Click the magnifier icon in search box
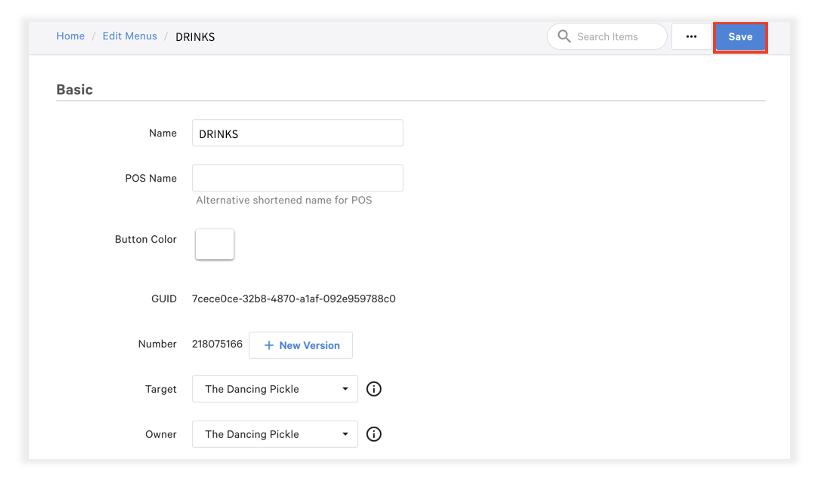 (x=564, y=37)
